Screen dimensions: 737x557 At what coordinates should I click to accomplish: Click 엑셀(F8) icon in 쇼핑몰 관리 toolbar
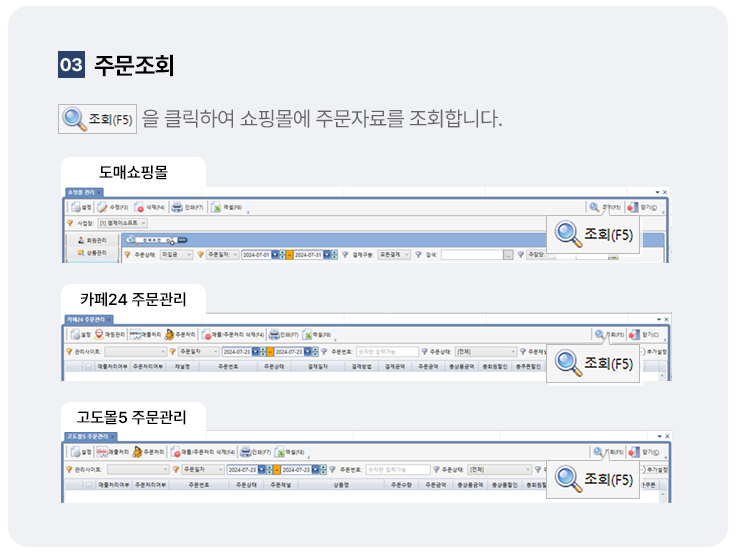point(216,207)
